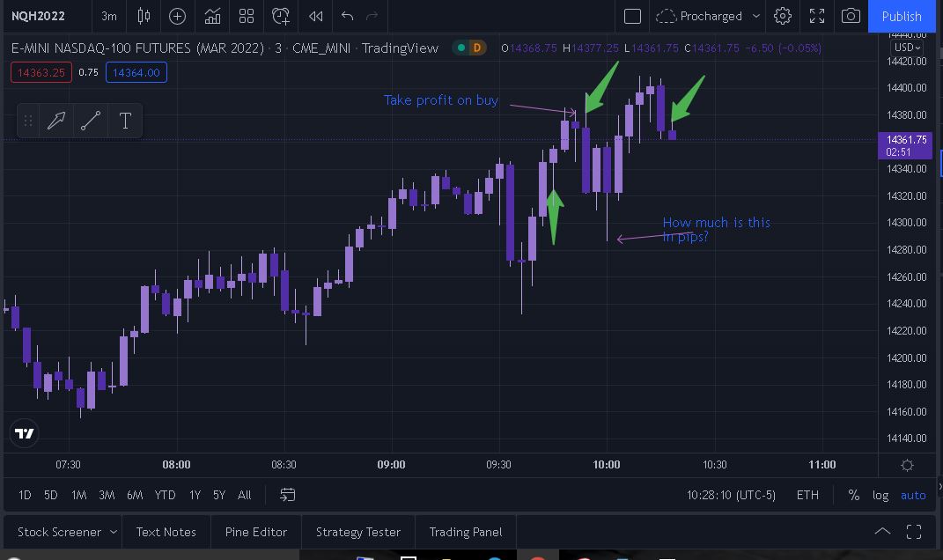This screenshot has width=943, height=560.
Task: Expand the Procharged layout dropdown arrow
Action: (x=756, y=16)
